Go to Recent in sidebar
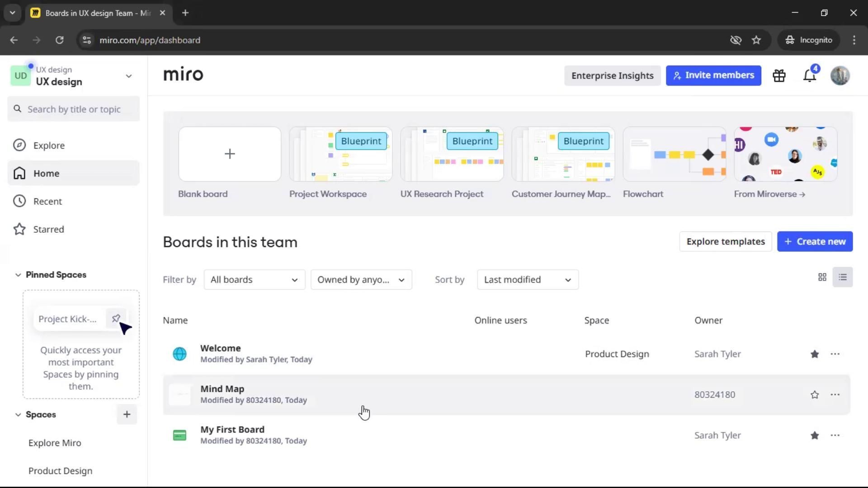 pyautogui.click(x=47, y=202)
